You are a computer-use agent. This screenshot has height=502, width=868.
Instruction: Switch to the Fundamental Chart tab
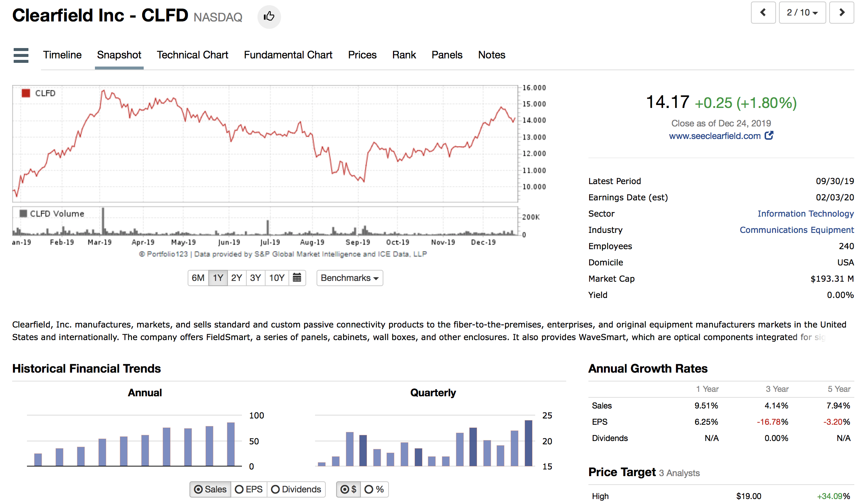(288, 55)
